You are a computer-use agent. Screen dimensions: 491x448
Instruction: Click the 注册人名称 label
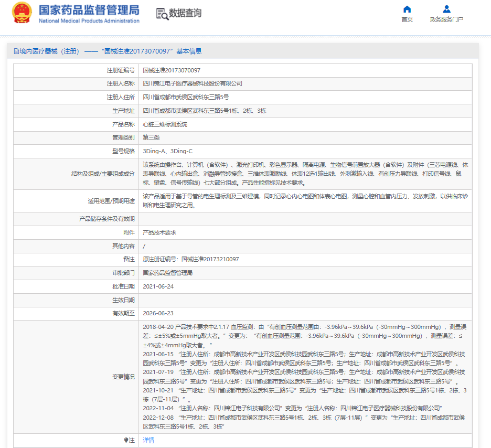click(x=121, y=83)
